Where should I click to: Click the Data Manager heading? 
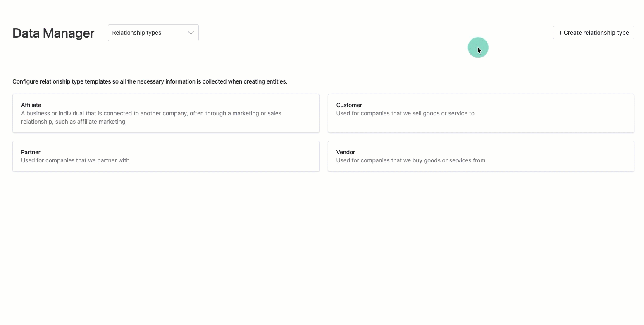tap(53, 33)
